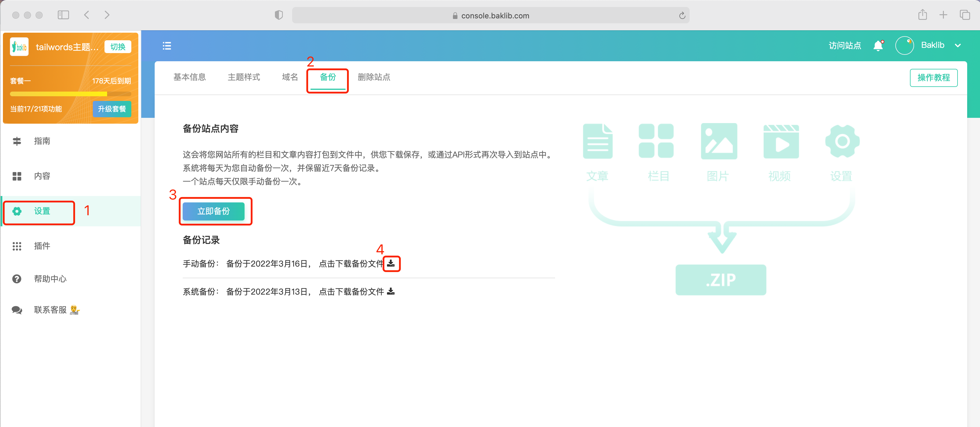The image size is (980, 427).
Task: Download the 2022年3月16日 manual backup file
Action: (x=391, y=263)
